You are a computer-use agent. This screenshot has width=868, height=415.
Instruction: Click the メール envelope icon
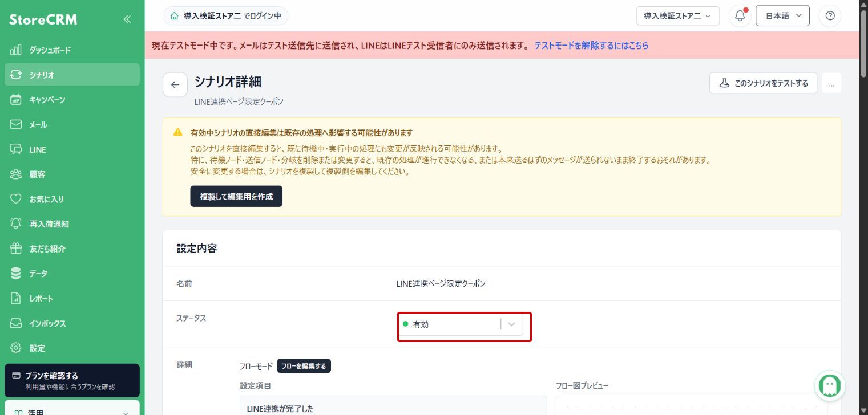(16, 124)
